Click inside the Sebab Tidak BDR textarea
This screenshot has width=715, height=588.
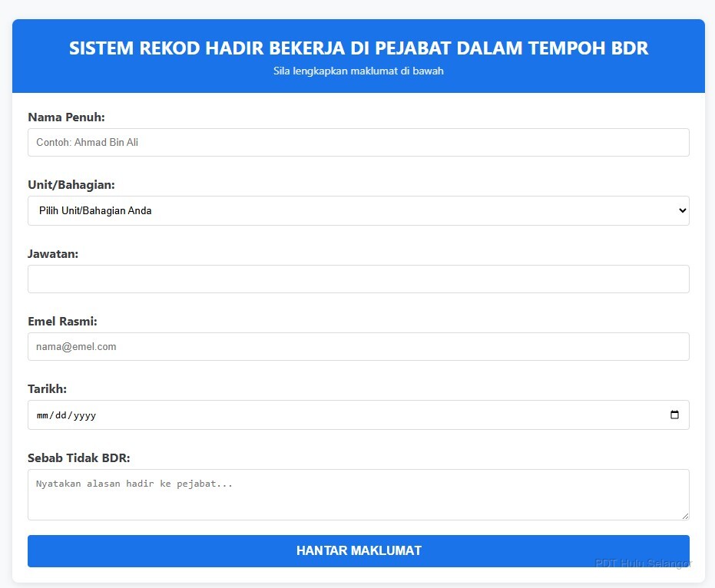tap(358, 494)
